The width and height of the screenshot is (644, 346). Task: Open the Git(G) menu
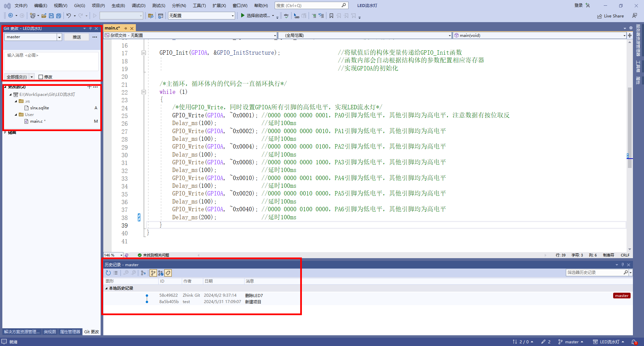point(79,6)
